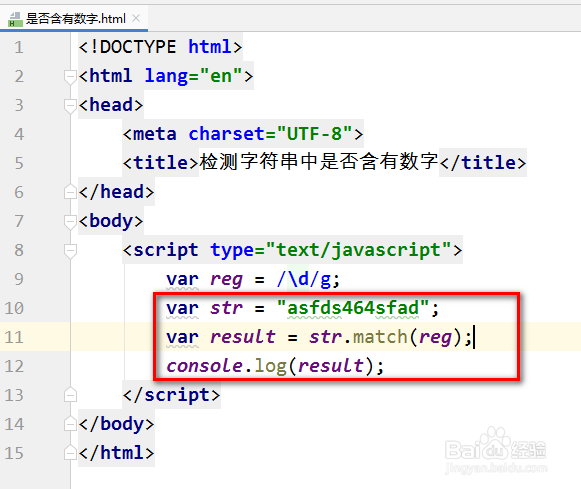Click the closing </title> tag

click(483, 163)
